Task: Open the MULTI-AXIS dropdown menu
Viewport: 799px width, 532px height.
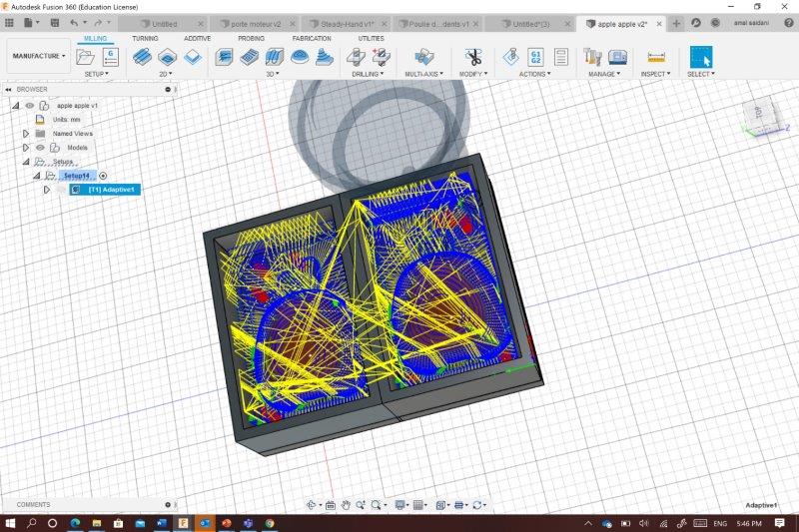Action: [x=423, y=74]
